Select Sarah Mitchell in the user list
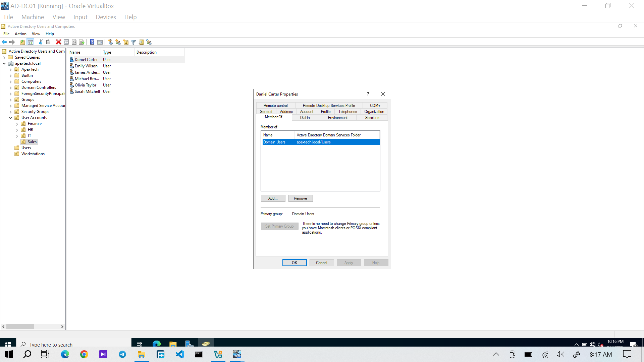 [x=87, y=92]
